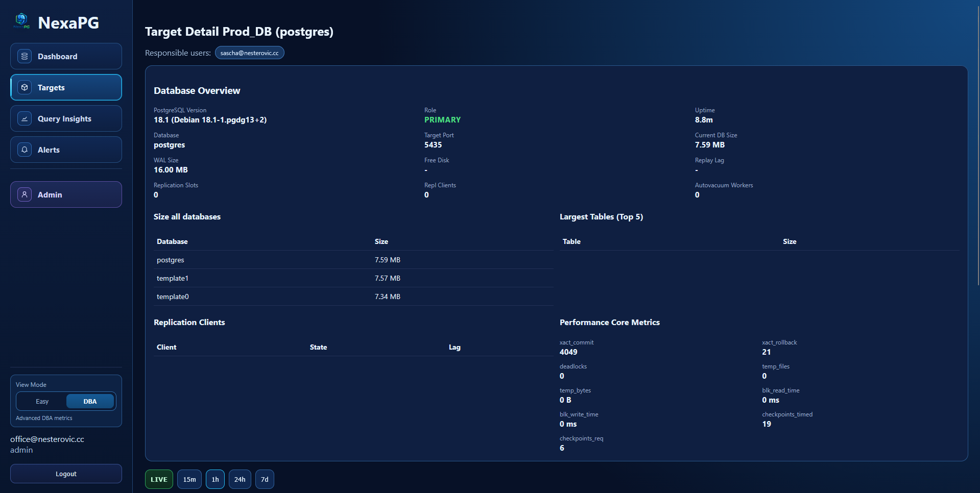Click the page vertical scrollbar
This screenshot has width=980, height=493.
977,143
